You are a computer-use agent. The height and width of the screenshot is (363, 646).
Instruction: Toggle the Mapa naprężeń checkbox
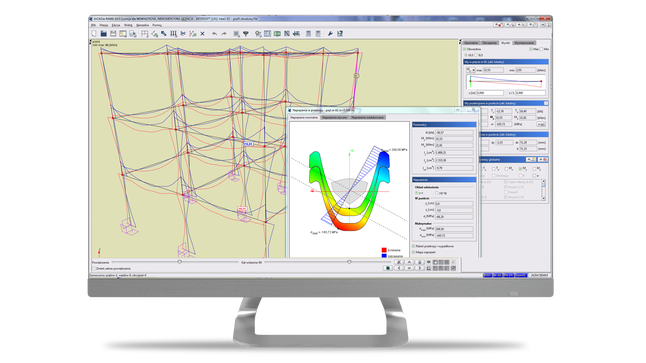(x=414, y=252)
